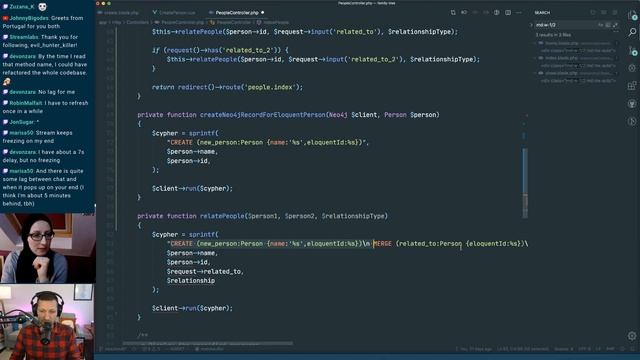This screenshot has width=640, height=360.
Task: Click 'people.index' in the redirect line
Action: (x=270, y=87)
